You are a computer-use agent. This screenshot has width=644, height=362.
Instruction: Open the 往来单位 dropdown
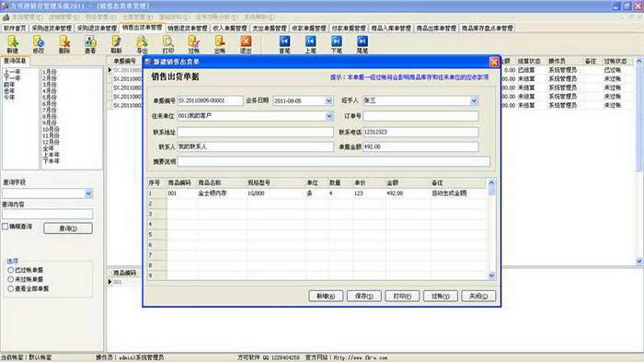(x=329, y=116)
